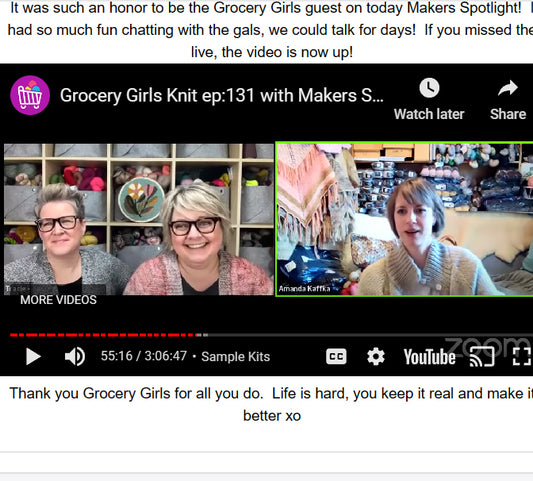
Task: Add video to Watch later
Action: click(429, 99)
